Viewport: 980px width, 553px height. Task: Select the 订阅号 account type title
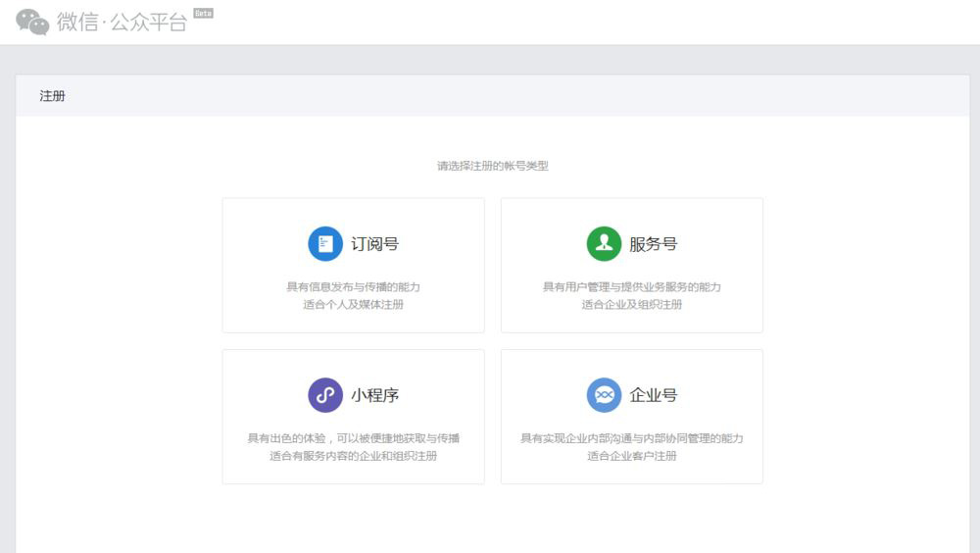[375, 244]
